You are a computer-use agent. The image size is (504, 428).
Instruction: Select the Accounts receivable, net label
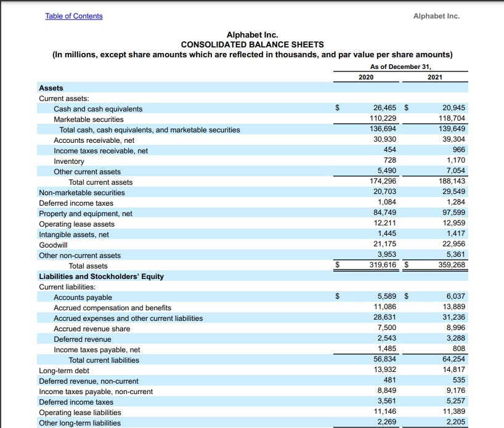click(94, 140)
